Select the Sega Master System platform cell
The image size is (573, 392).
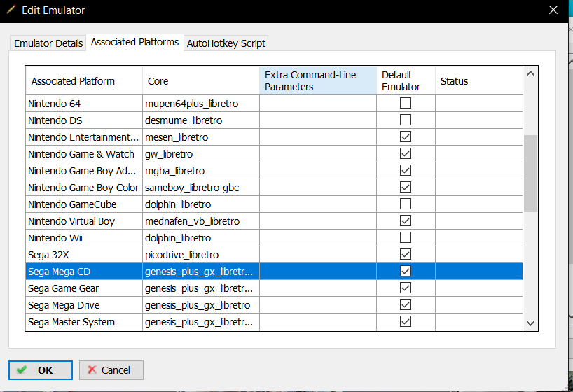pos(83,322)
